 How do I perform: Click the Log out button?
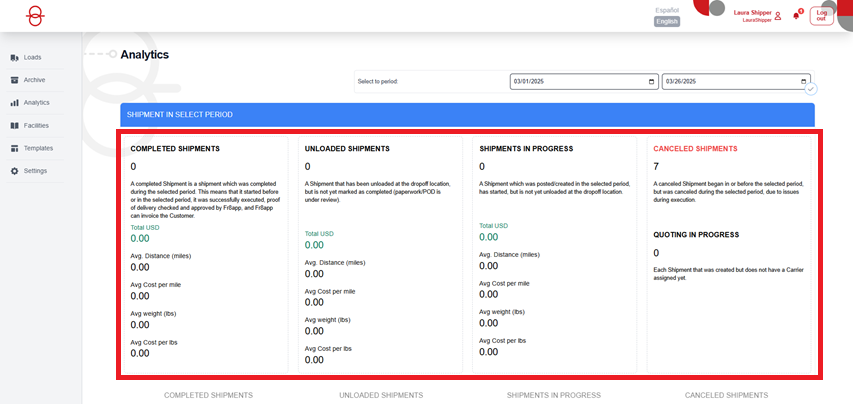tap(821, 16)
